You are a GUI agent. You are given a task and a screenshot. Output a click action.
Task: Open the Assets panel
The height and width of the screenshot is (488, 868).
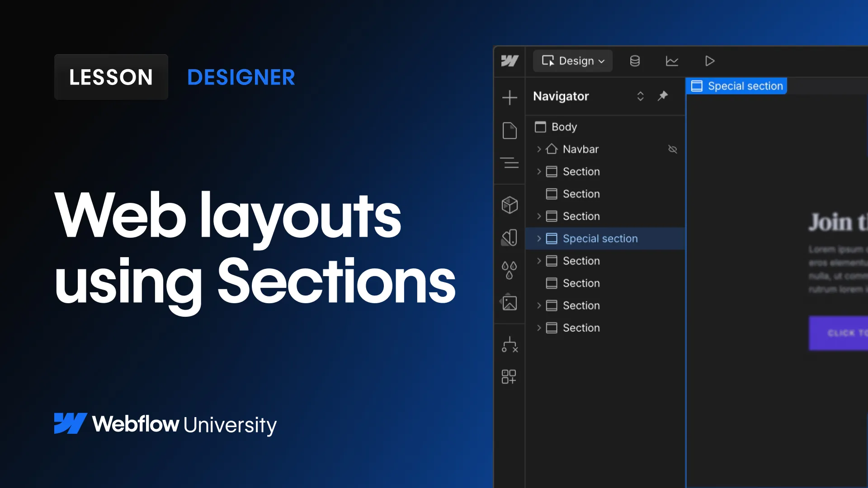tap(509, 304)
